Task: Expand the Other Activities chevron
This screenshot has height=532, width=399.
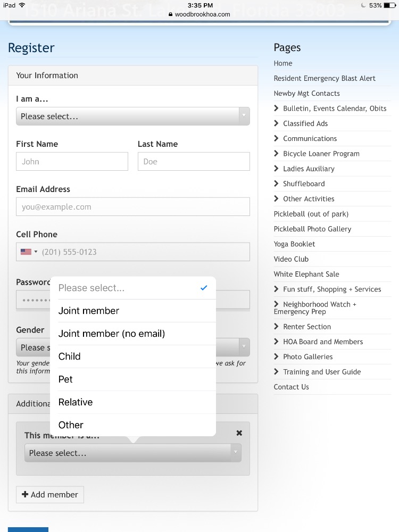Action: (276, 198)
